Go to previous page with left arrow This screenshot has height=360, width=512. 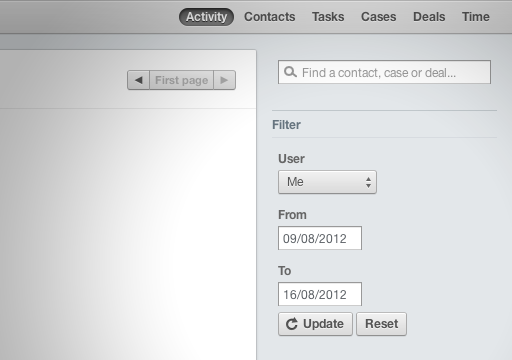pos(138,80)
